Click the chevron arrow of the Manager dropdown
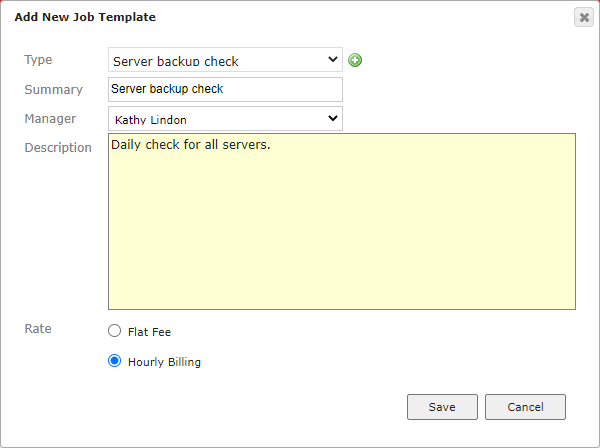 pos(333,118)
